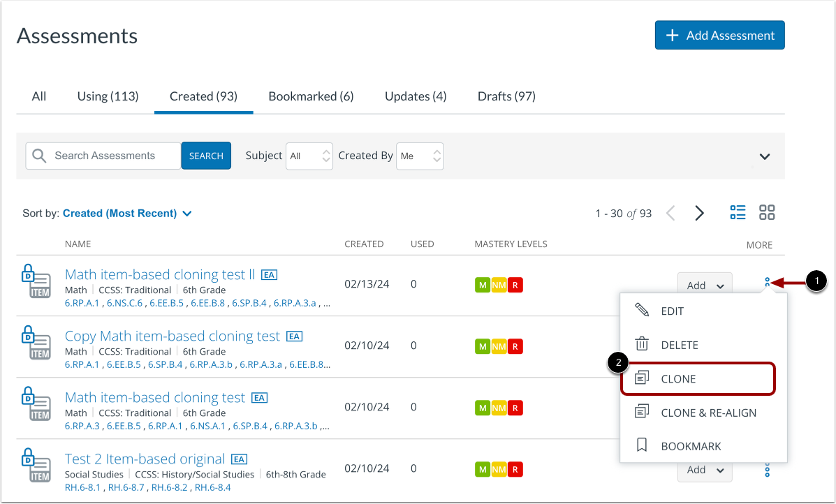The width and height of the screenshot is (836, 504).
Task: Open the Bookmarked (6) tab
Action: (x=311, y=96)
